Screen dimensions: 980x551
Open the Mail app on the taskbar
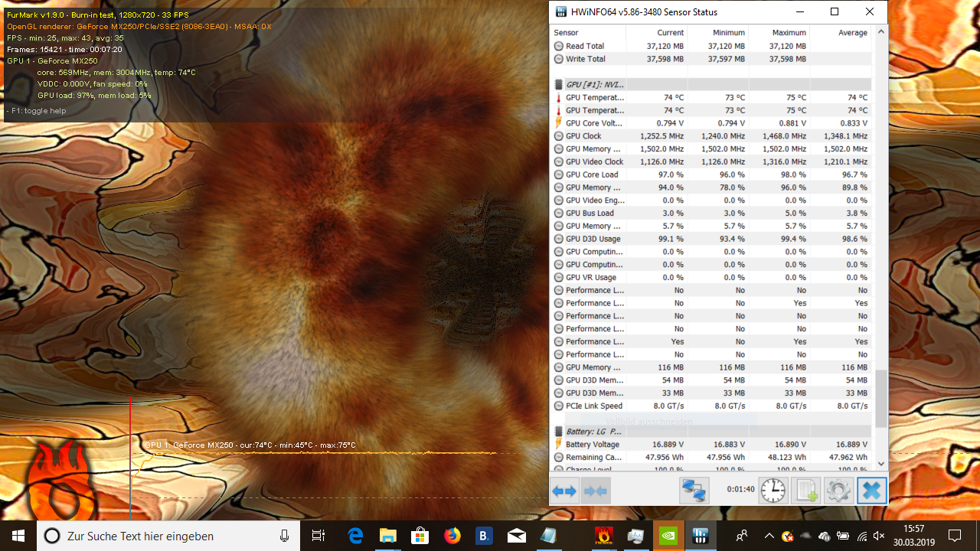click(516, 536)
